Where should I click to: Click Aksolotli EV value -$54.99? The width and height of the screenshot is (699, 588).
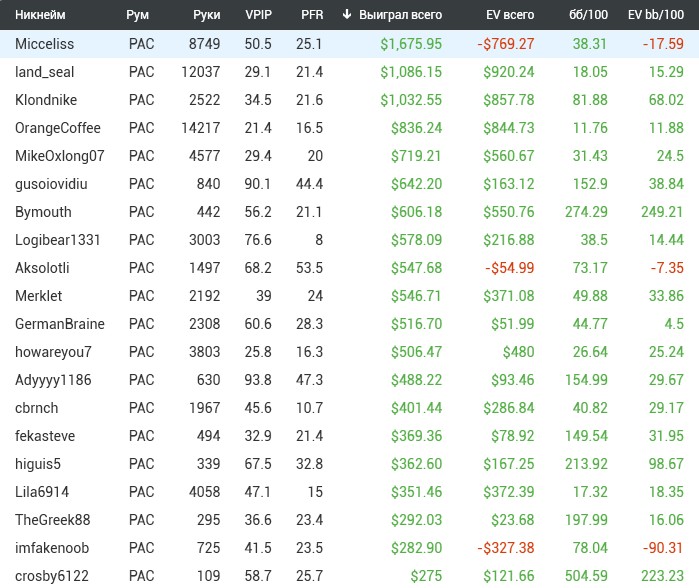[x=510, y=268]
